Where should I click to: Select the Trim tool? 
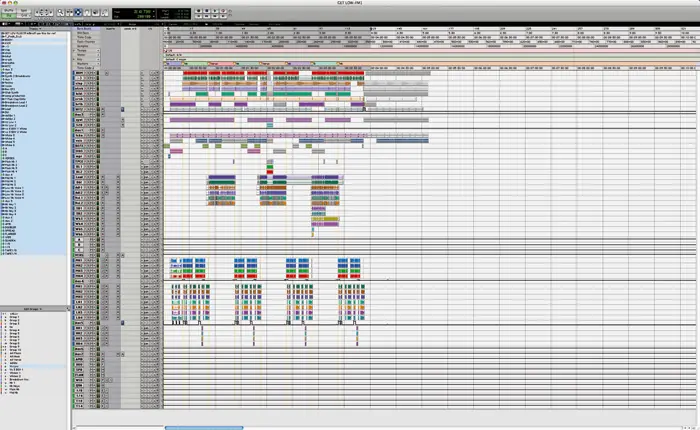69,12
